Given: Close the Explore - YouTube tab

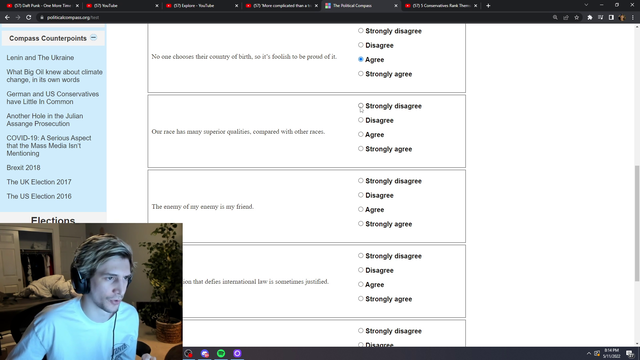Looking at the screenshot, I should tap(236, 6).
